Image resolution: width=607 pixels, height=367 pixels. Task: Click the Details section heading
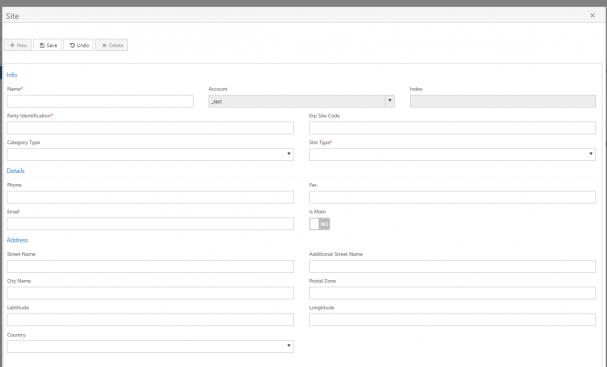coord(15,171)
